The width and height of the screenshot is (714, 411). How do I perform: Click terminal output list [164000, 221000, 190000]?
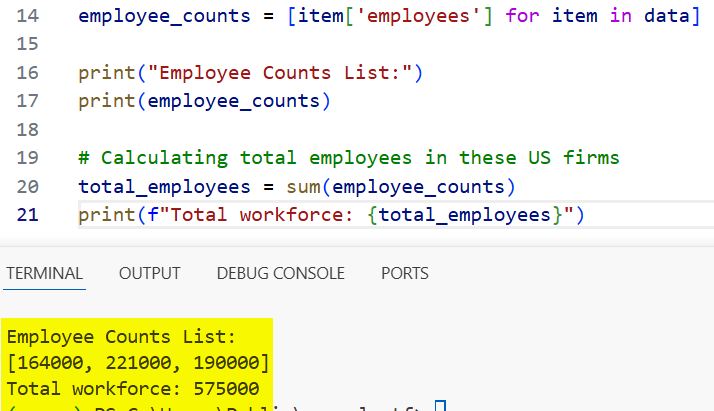click(138, 363)
